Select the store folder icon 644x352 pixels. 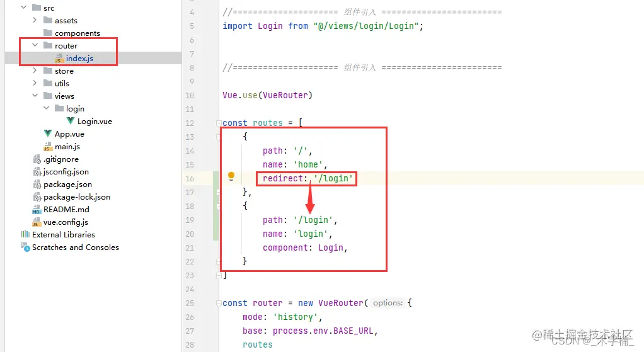click(48, 71)
